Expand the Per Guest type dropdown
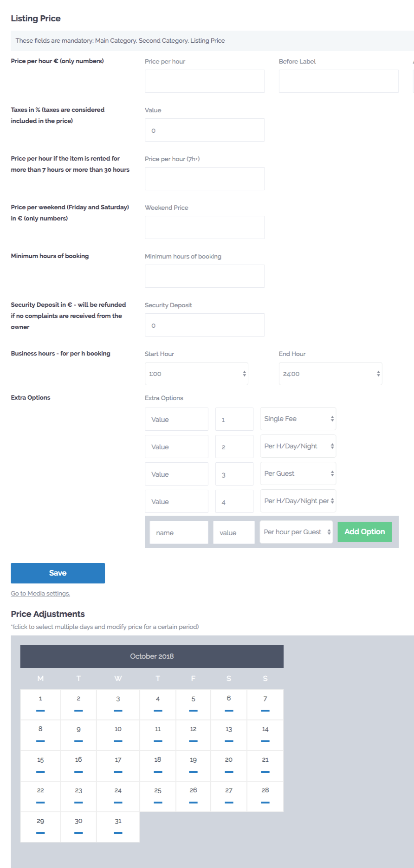Viewport: 414px width, 868px height. (298, 473)
